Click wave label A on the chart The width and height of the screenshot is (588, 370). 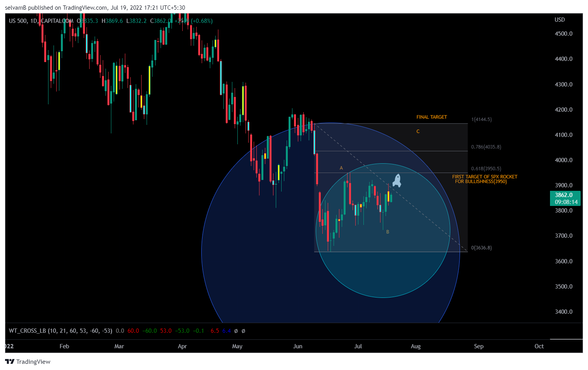(x=341, y=168)
